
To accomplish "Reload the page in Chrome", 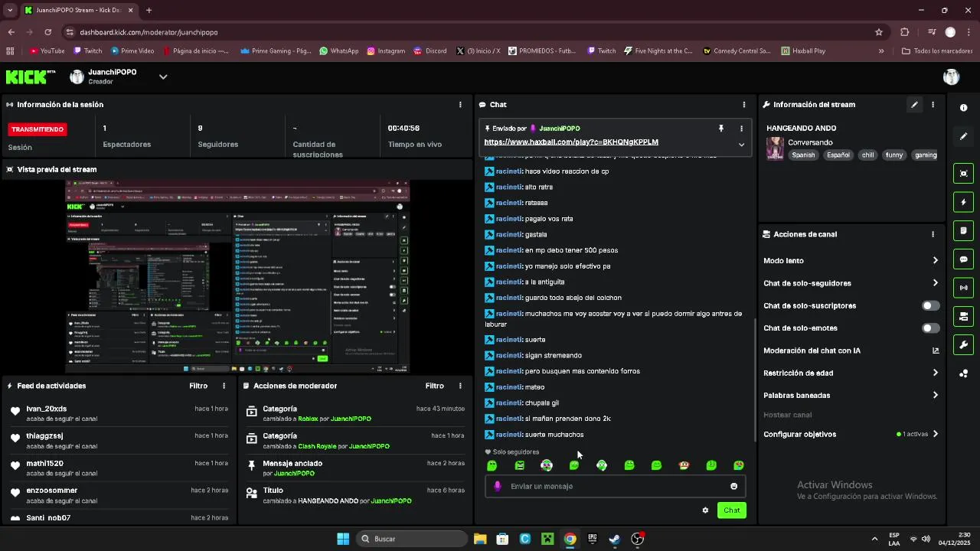I will (x=47, y=32).
